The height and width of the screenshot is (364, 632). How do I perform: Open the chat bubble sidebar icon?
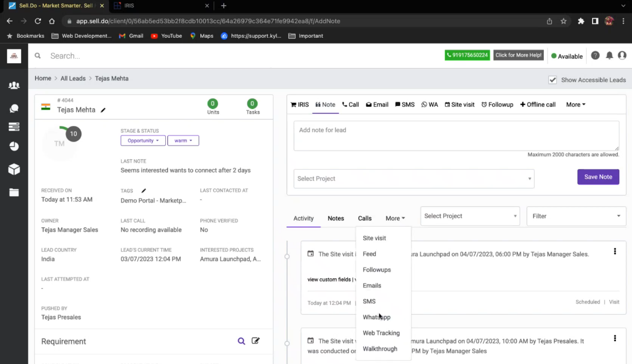[14, 108]
